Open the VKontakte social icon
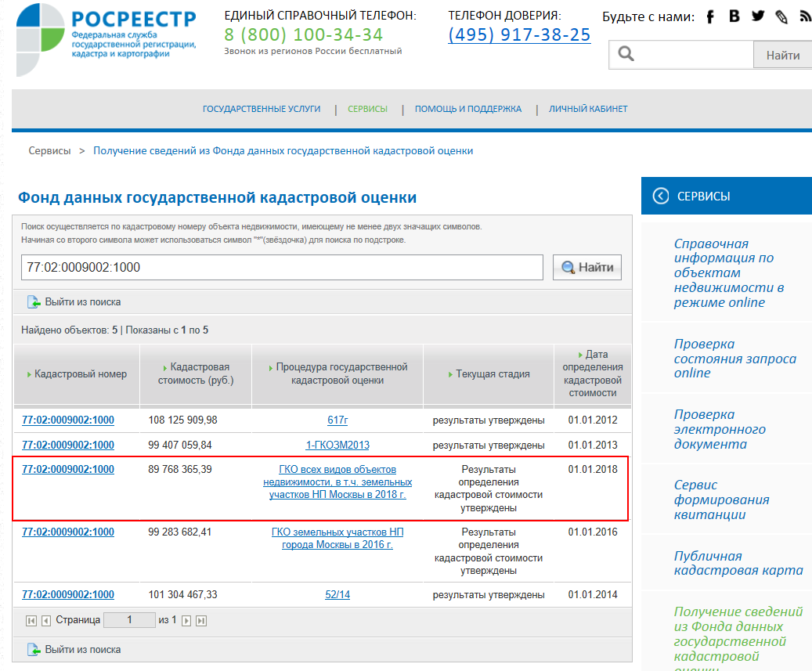 click(734, 16)
